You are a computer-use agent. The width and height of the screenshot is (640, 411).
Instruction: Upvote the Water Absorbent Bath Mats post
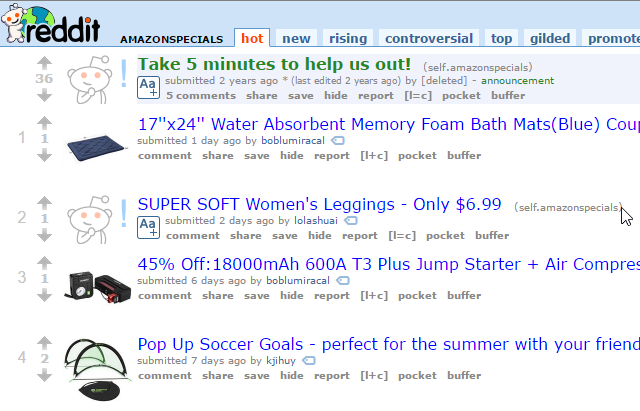[x=44, y=122]
